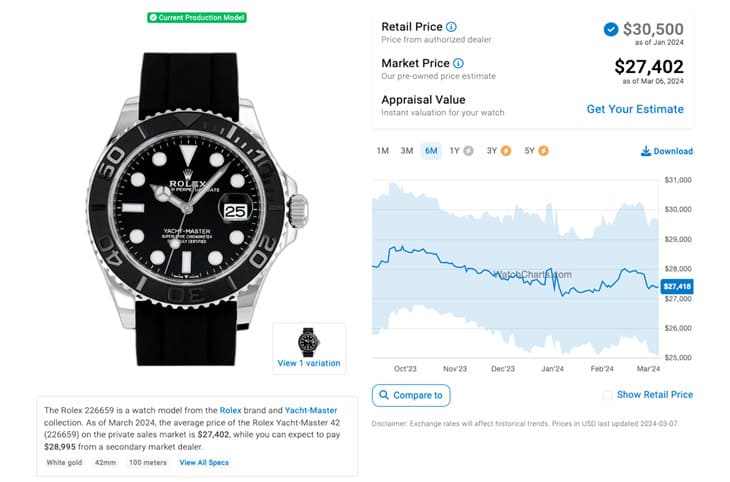
Task: Click the Retail Price info icon
Action: [x=451, y=27]
